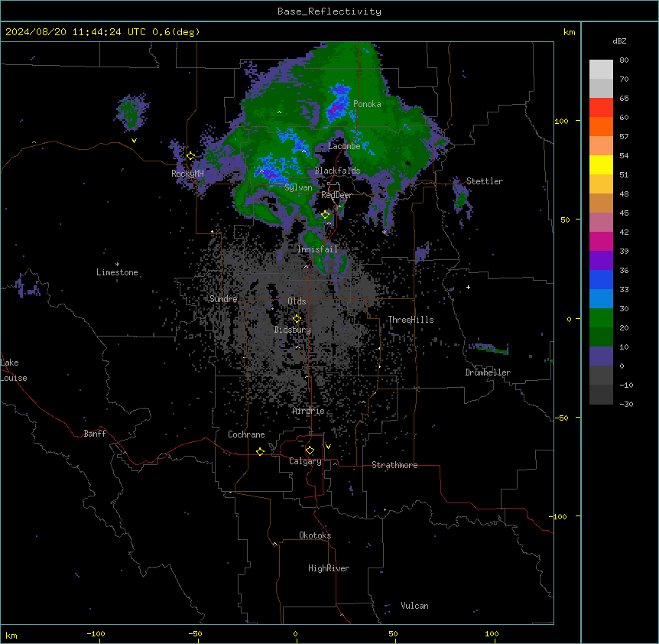
Task: Choose the indigo swatch between 10 and 0
Action: pyautogui.click(x=601, y=356)
